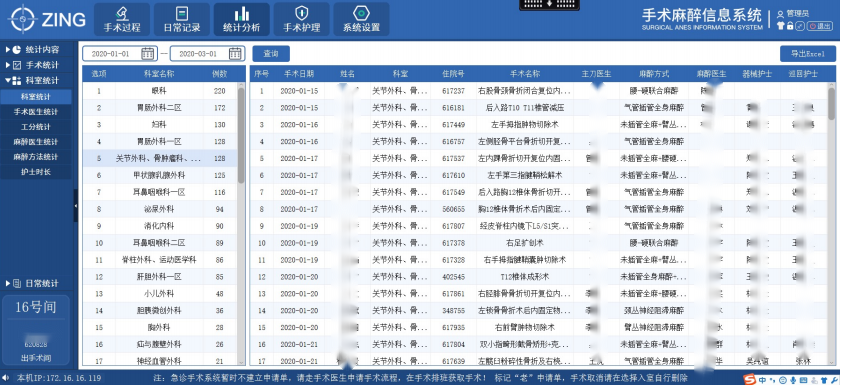Screen dimensions: 842x385
Task: Click the 手术日期 column header
Action: point(299,74)
